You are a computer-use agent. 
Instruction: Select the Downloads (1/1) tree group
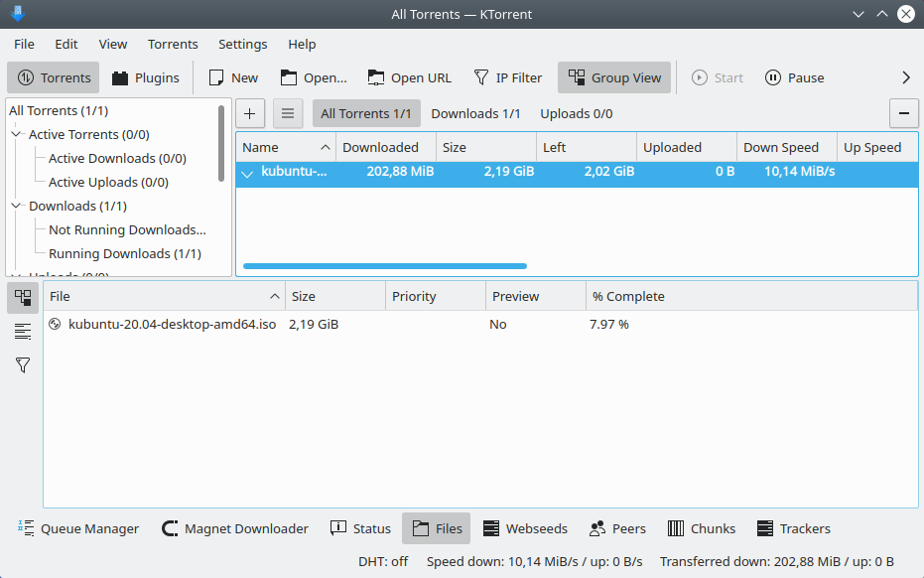tap(77, 206)
